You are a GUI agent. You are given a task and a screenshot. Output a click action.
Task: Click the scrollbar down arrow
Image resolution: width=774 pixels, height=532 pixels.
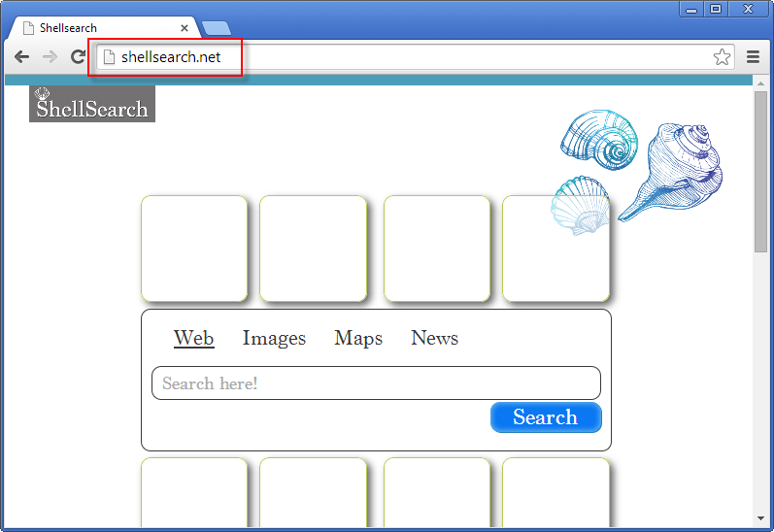tap(760, 518)
